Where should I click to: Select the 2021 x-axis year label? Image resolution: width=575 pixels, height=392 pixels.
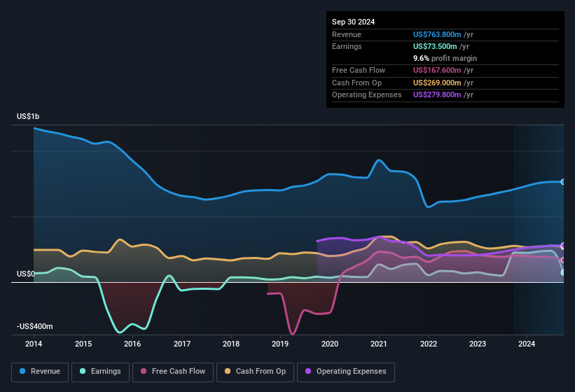pyautogui.click(x=379, y=344)
